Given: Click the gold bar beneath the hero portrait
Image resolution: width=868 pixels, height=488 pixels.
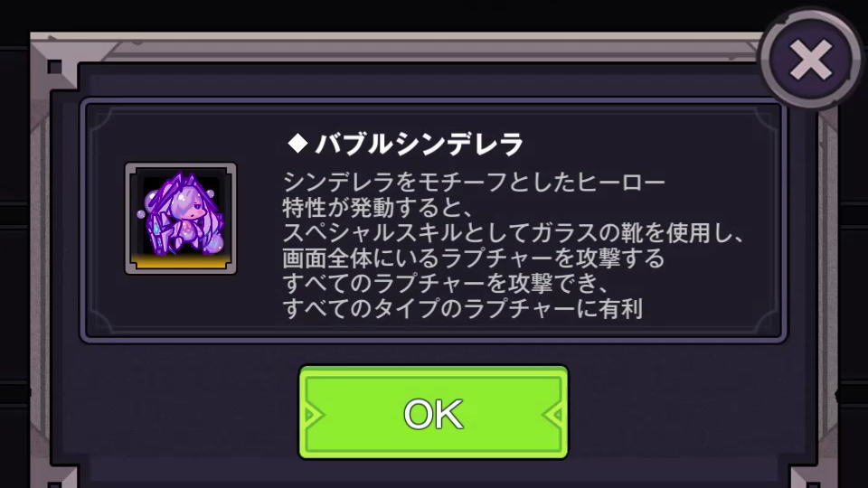Looking at the screenshot, I should coord(181,261).
